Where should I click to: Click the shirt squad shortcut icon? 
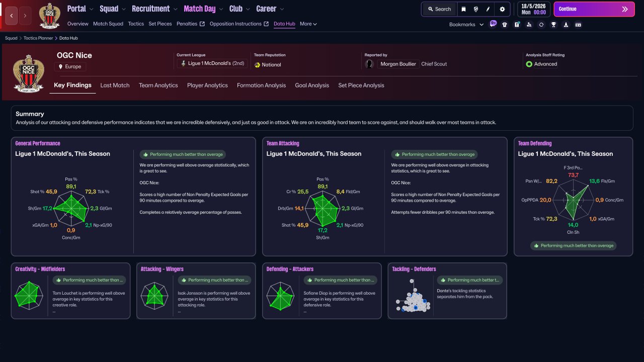pos(505,24)
